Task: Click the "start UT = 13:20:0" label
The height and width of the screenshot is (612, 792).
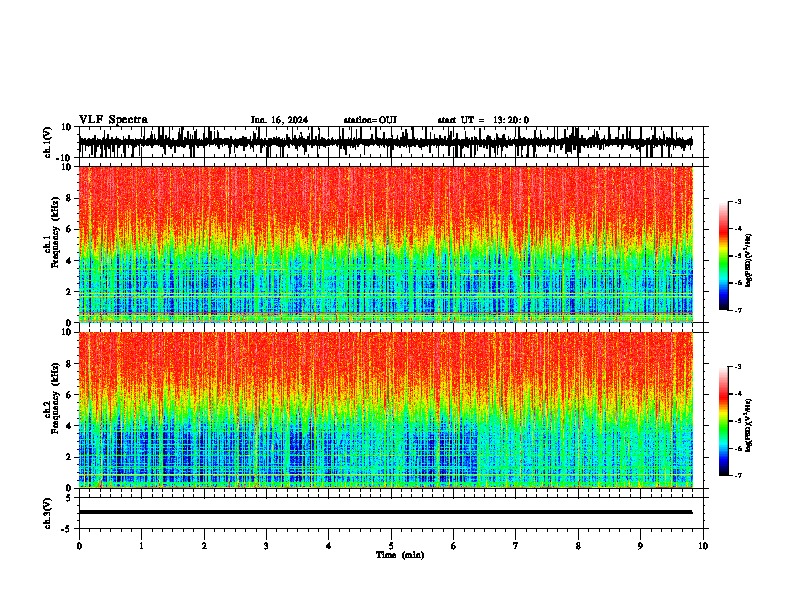Action: coord(483,120)
